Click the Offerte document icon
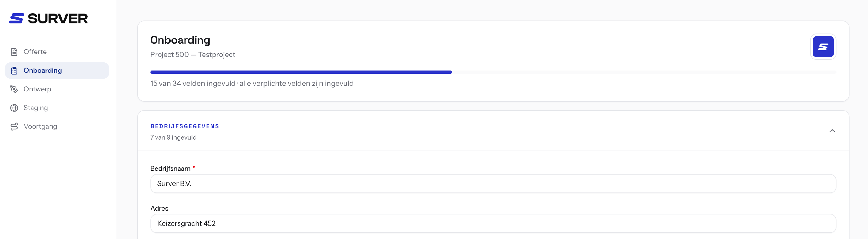 [x=14, y=52]
